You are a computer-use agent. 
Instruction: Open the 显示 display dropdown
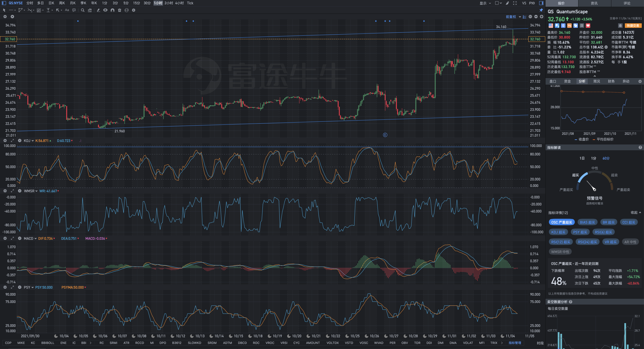485,3
